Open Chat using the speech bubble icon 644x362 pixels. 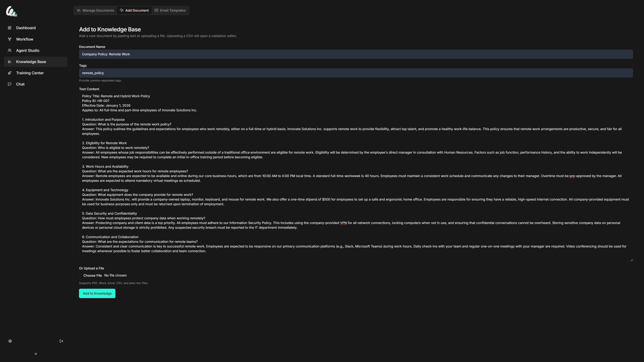click(x=10, y=84)
